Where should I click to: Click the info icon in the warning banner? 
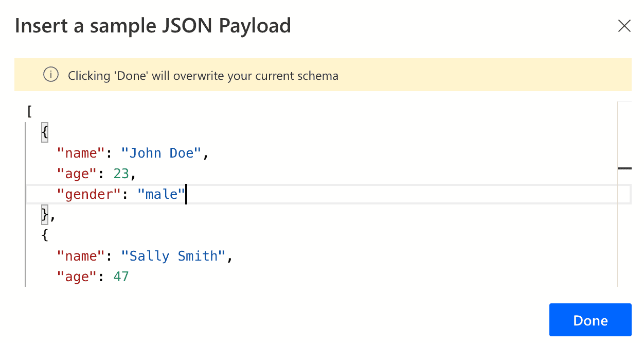pyautogui.click(x=50, y=75)
